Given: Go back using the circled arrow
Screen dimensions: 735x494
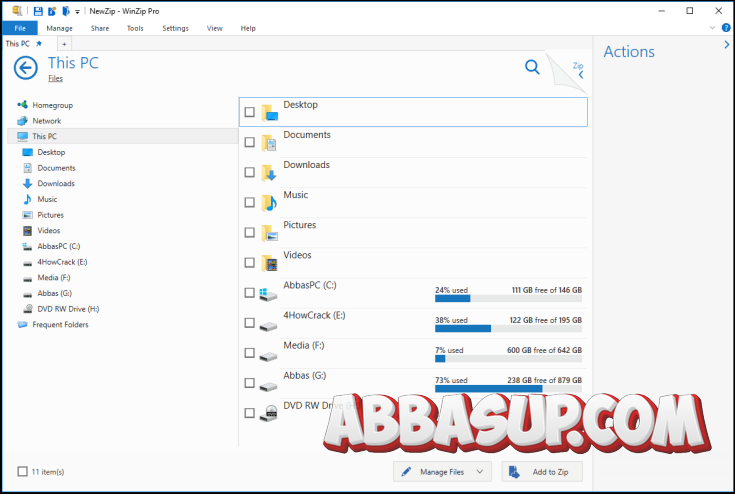Looking at the screenshot, I should pyautogui.click(x=25, y=68).
